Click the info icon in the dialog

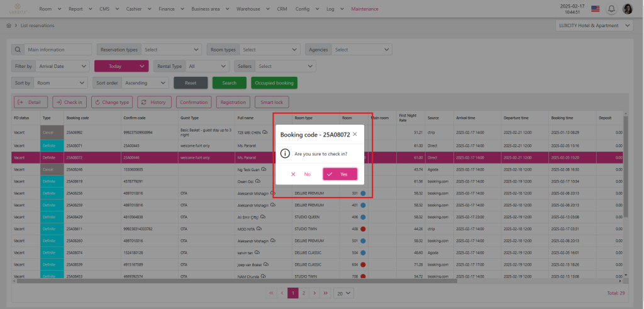285,153
